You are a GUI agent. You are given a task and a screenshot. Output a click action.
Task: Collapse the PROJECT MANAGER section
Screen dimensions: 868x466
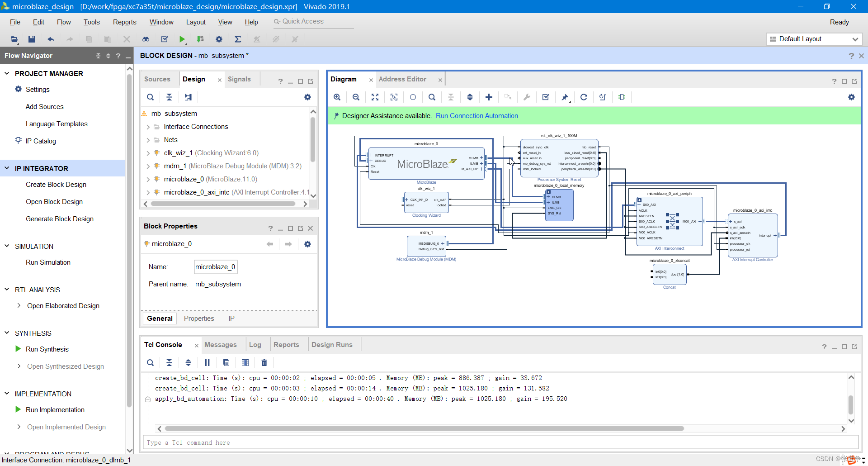(7, 73)
